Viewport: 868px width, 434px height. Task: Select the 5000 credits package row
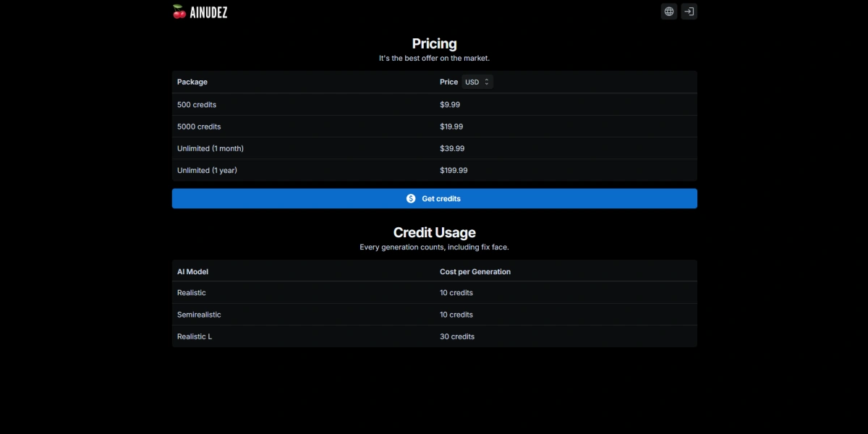pos(435,127)
